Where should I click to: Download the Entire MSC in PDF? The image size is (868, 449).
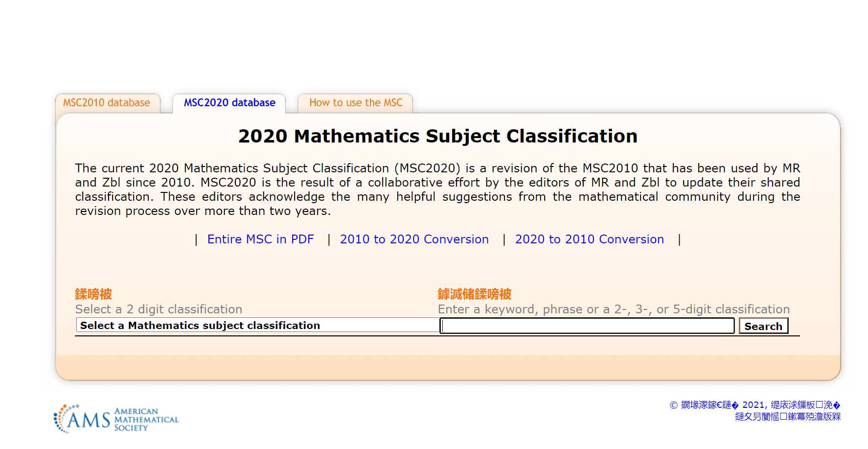coord(260,239)
